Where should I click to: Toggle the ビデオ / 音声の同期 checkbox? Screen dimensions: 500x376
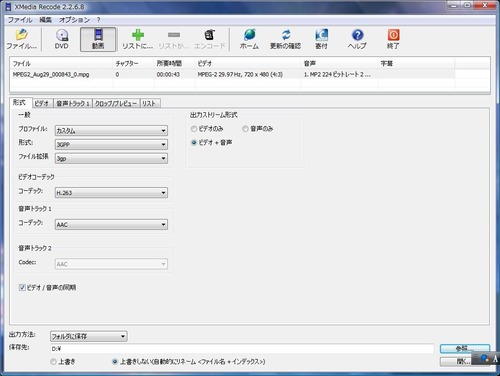tap(22, 287)
